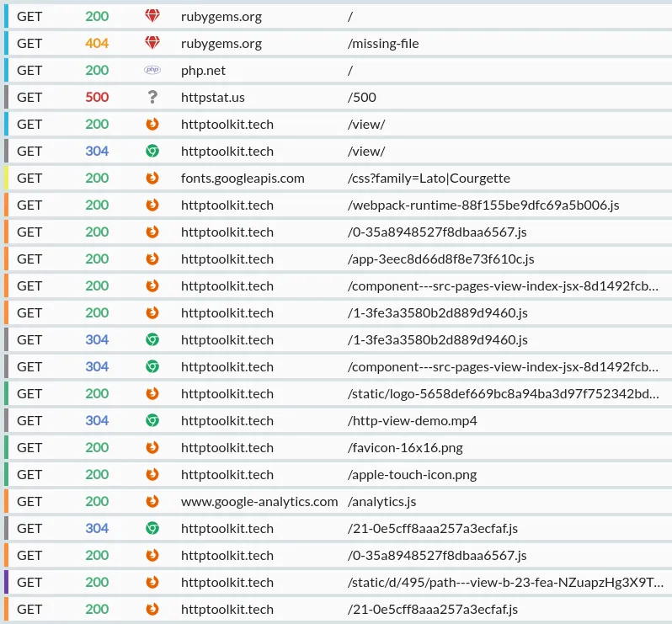Click the Ruby icon on the rubygems.org root request
Screen dimensions: 672x624
click(152, 16)
